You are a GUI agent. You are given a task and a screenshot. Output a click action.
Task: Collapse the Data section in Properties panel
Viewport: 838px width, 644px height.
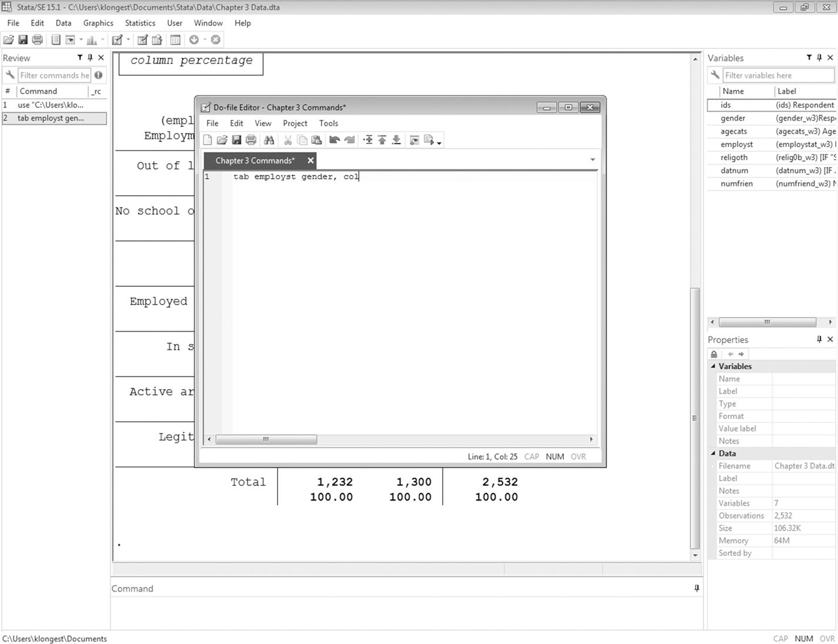point(713,453)
